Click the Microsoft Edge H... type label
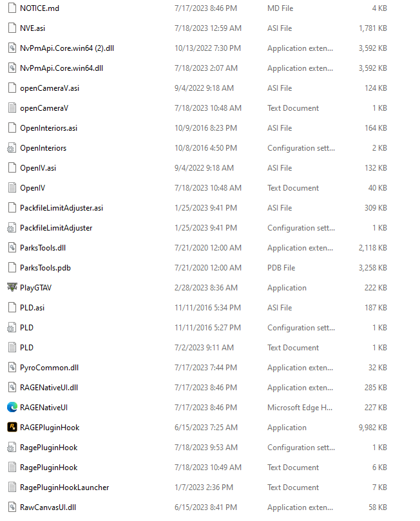This screenshot has height=521, width=420. (300, 408)
